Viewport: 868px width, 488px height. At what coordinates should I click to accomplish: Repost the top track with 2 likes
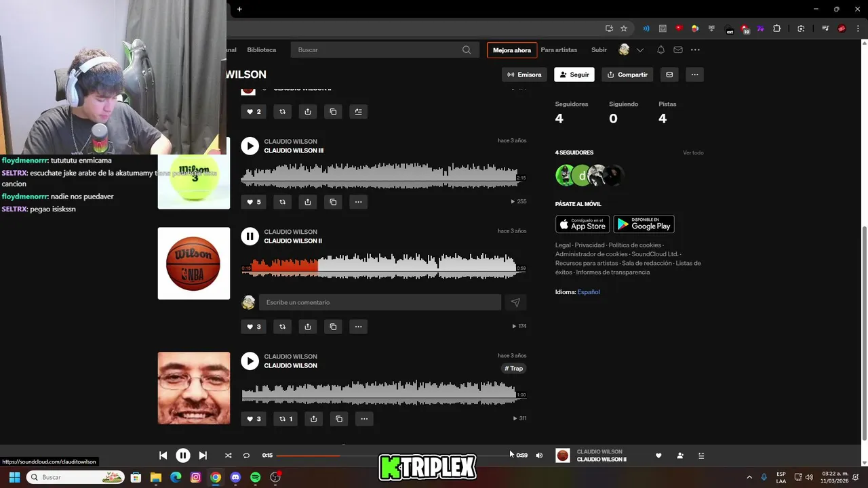click(283, 112)
